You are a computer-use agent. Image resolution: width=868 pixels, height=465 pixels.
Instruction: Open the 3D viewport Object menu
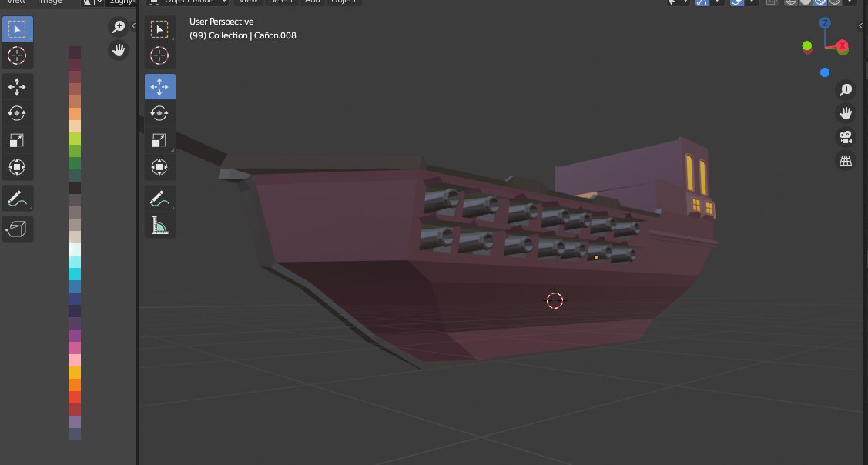344,2
